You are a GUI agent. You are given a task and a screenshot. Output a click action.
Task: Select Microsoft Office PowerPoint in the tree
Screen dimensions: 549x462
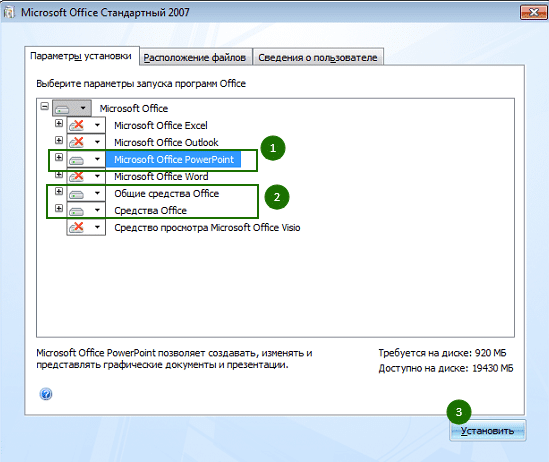pyautogui.click(x=174, y=160)
